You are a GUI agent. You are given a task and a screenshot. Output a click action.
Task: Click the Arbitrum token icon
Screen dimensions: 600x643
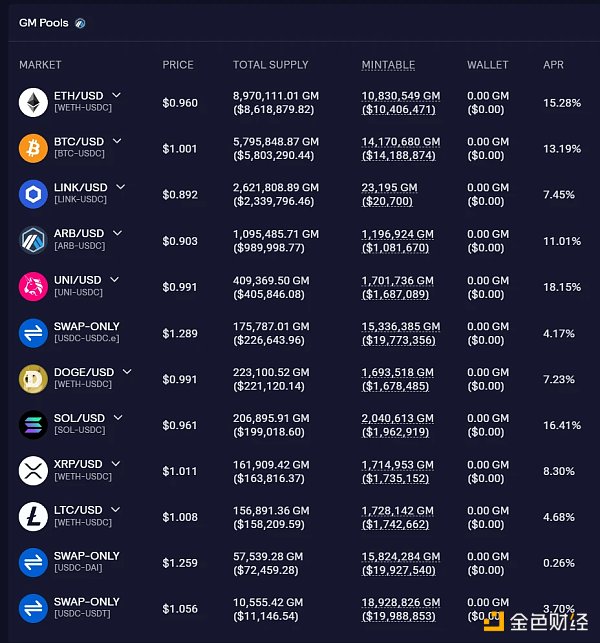[33, 240]
